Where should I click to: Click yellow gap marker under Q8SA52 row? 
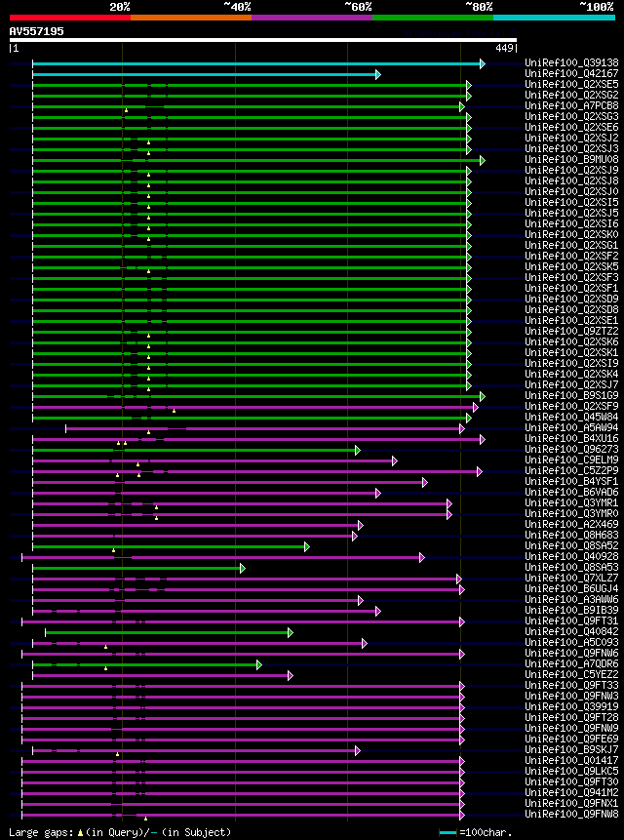[113, 550]
